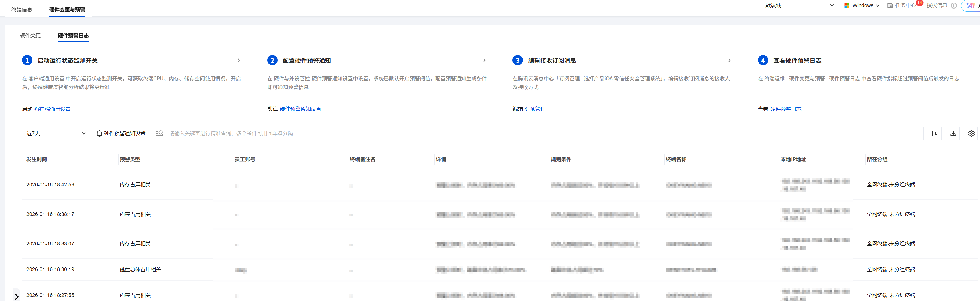Screen dimensions: 980x301
Task: Click the info icon beside authorization info
Action: pos(953,6)
